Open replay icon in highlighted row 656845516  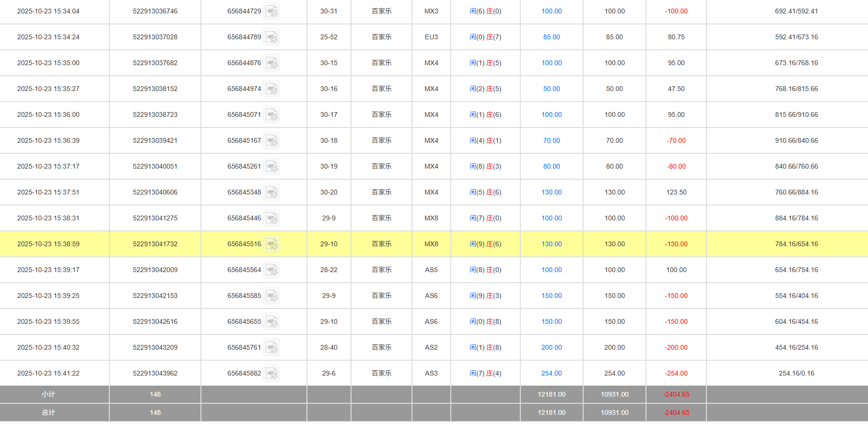[271, 244]
